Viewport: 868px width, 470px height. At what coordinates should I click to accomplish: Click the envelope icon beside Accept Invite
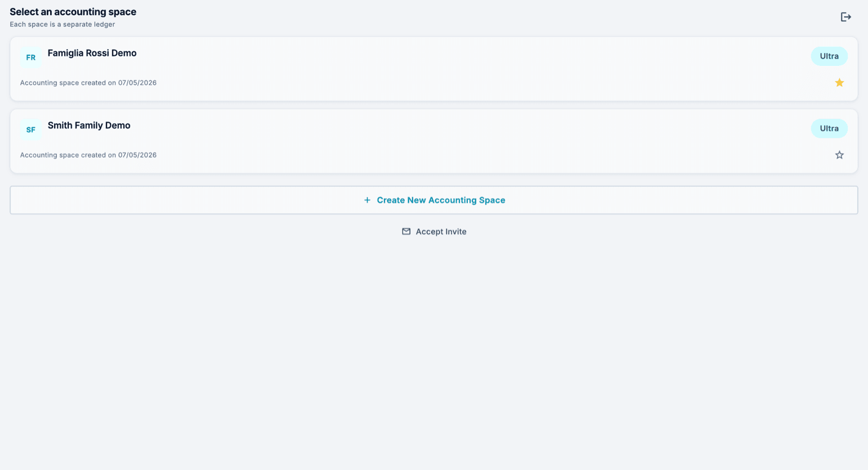[406, 232]
